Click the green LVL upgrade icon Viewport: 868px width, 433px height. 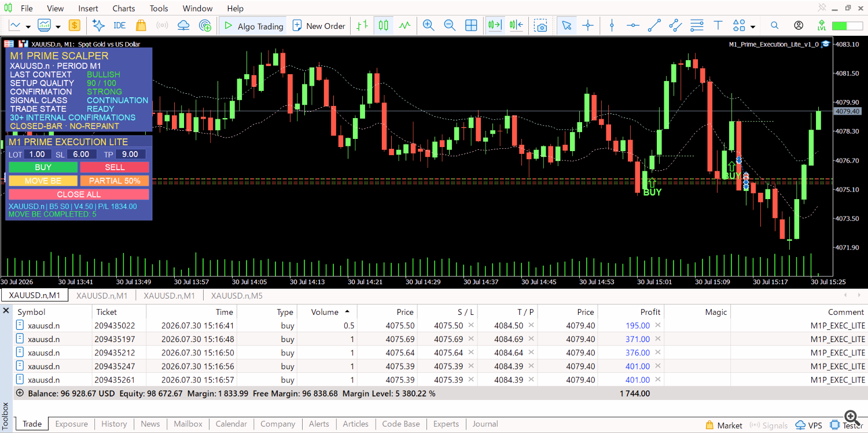pyautogui.click(x=822, y=25)
